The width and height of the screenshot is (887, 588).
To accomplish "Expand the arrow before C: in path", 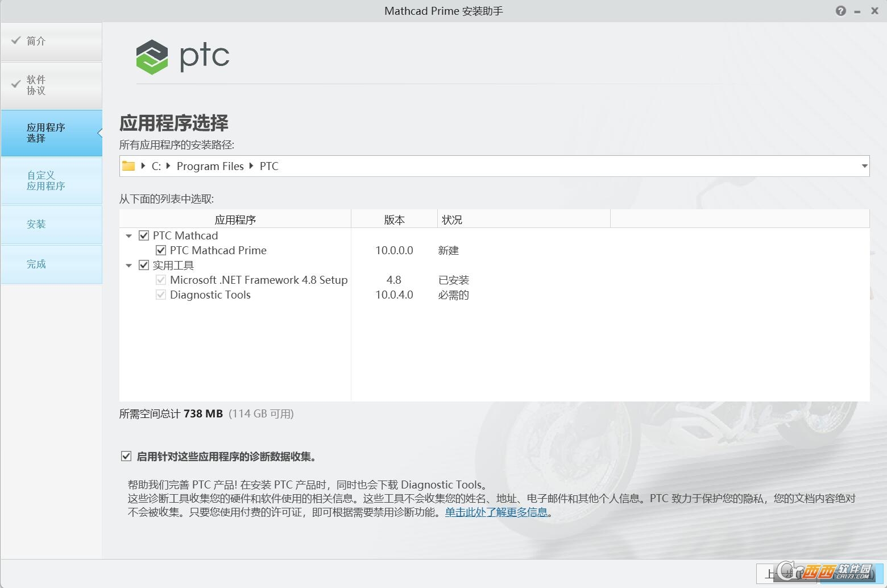I will tap(143, 166).
